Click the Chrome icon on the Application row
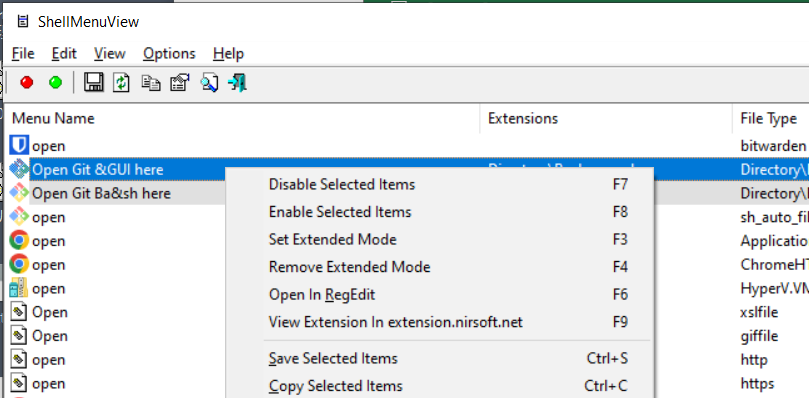Screen dimensions: 809x398 (x=19, y=241)
